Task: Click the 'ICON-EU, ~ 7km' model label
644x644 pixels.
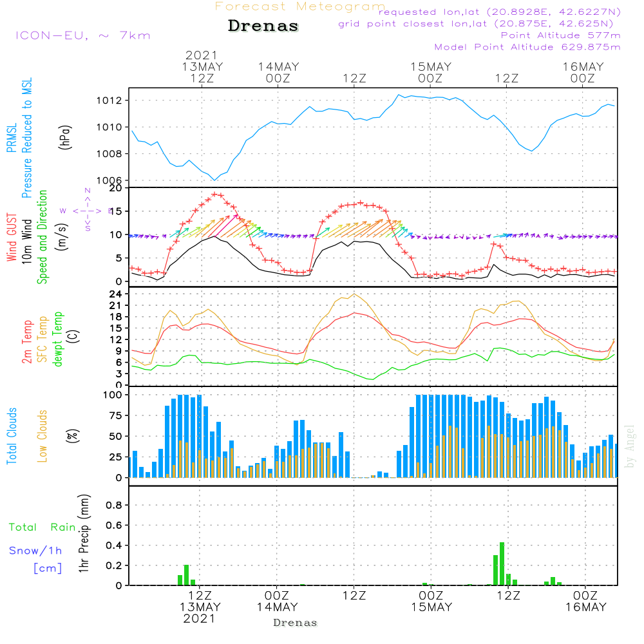Action: 83,35
